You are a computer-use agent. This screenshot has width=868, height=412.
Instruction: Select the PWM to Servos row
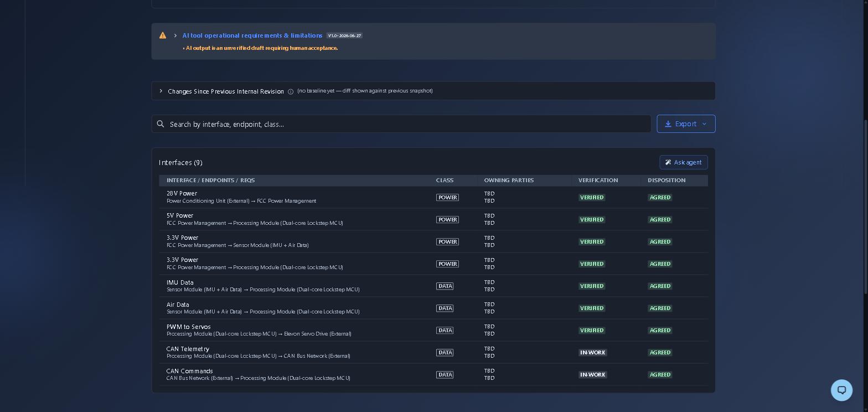[433, 330]
